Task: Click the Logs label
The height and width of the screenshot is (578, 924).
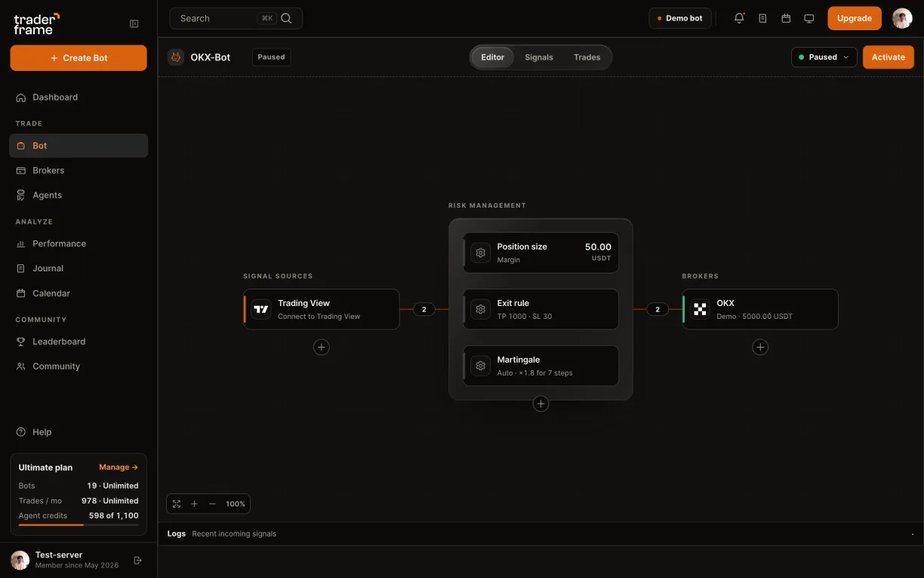Action: (177, 533)
